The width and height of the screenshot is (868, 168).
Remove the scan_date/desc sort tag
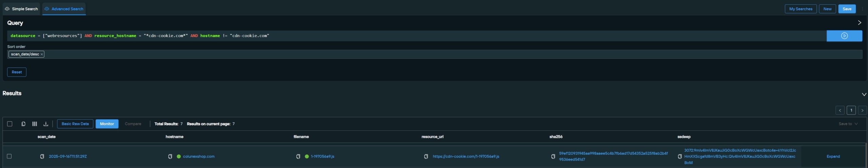click(42, 54)
